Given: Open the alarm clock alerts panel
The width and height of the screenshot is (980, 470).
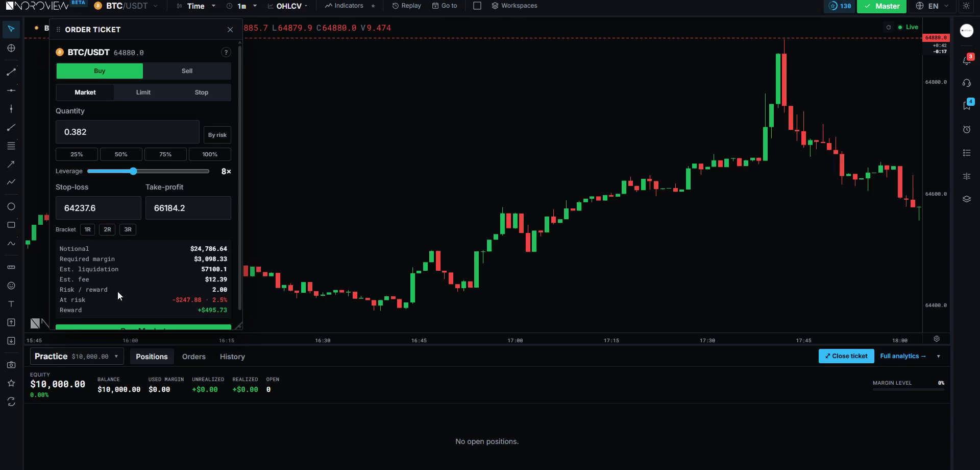Looking at the screenshot, I should [967, 129].
